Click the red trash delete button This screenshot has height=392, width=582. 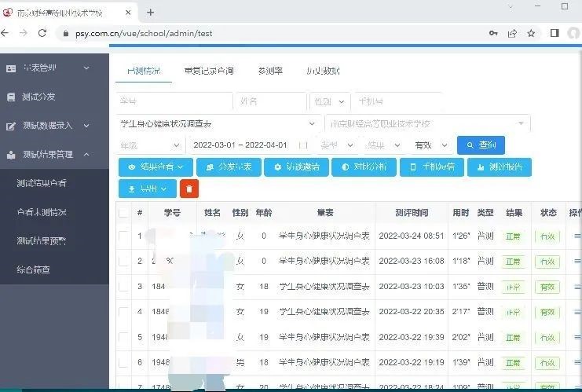click(189, 189)
